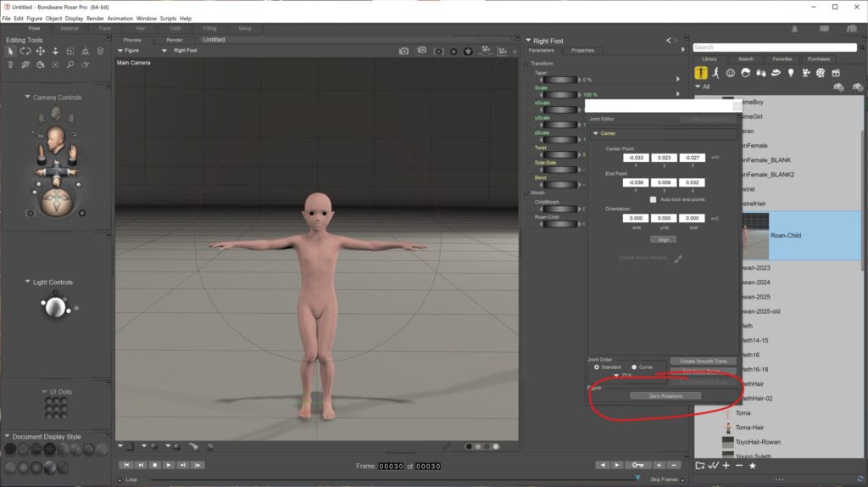Click the Stop button in animation controls
This screenshot has width=868, height=487.
pos(155,466)
